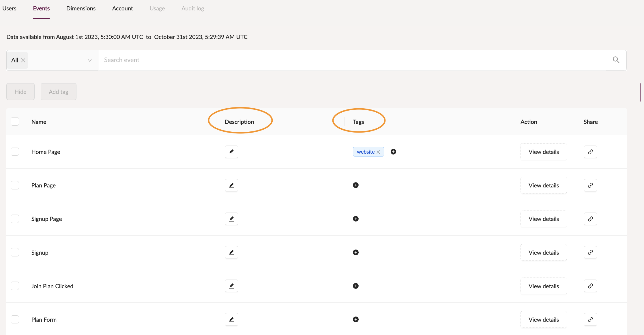Click the vertical scrollbar on right

[640, 92]
